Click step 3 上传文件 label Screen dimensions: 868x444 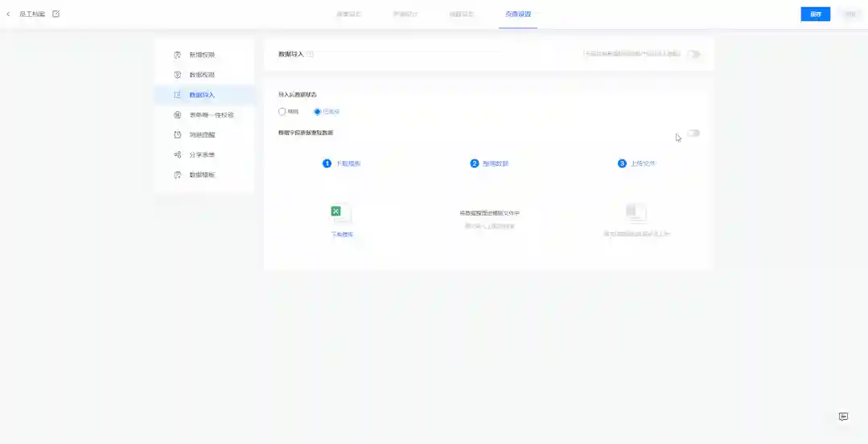point(642,163)
